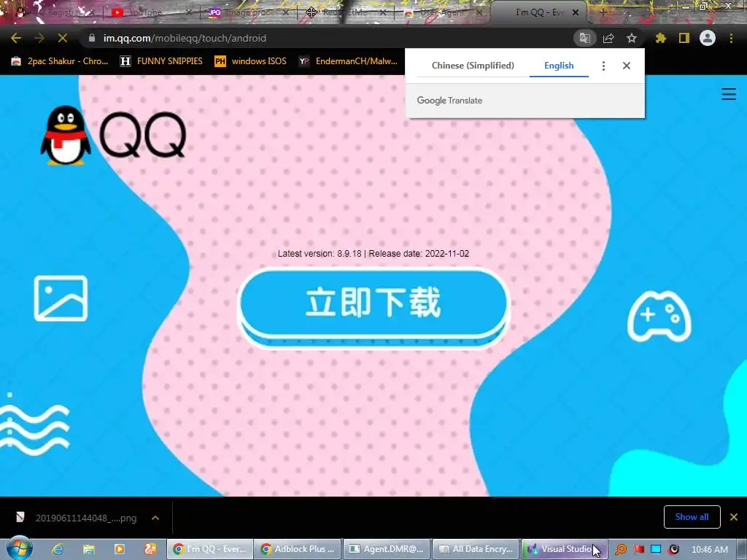Click the 10:46 AM taskbar clock
Viewport: 747px width, 560px height.
point(709,549)
